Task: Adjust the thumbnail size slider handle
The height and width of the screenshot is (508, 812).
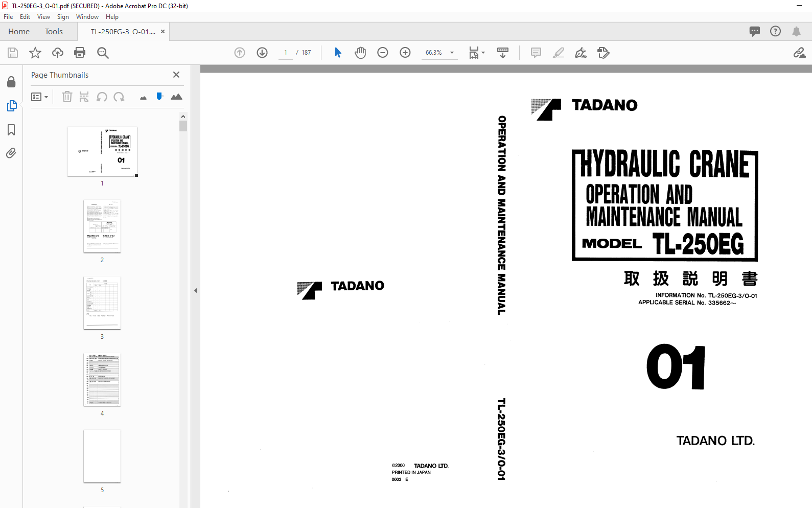Action: click(x=159, y=97)
